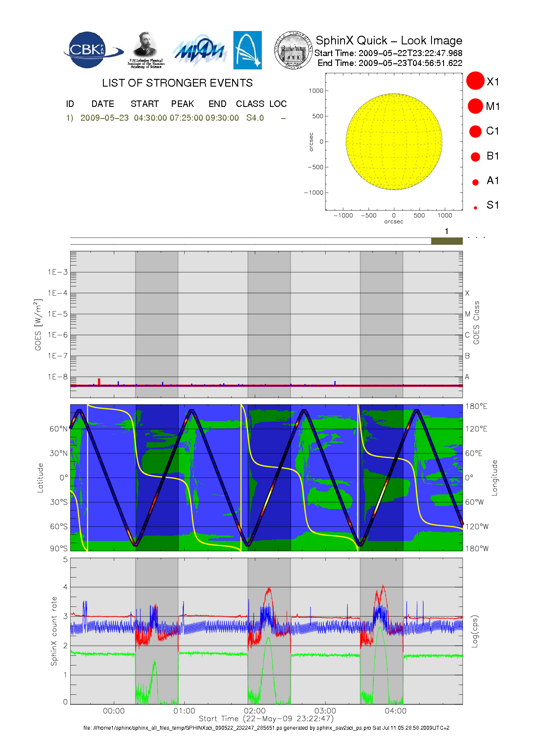Select the M1 red circle in legend
This screenshot has width=534, height=756.
(475, 106)
